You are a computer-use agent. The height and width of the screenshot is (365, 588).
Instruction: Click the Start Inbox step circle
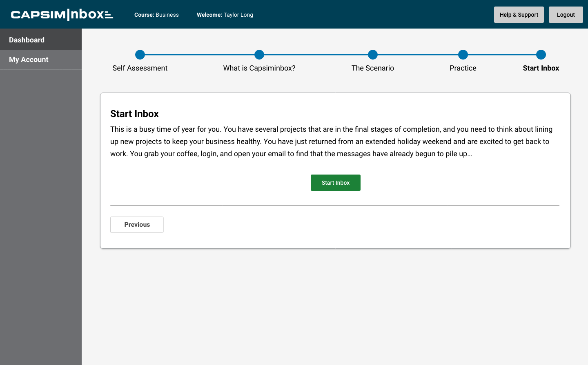(x=541, y=55)
